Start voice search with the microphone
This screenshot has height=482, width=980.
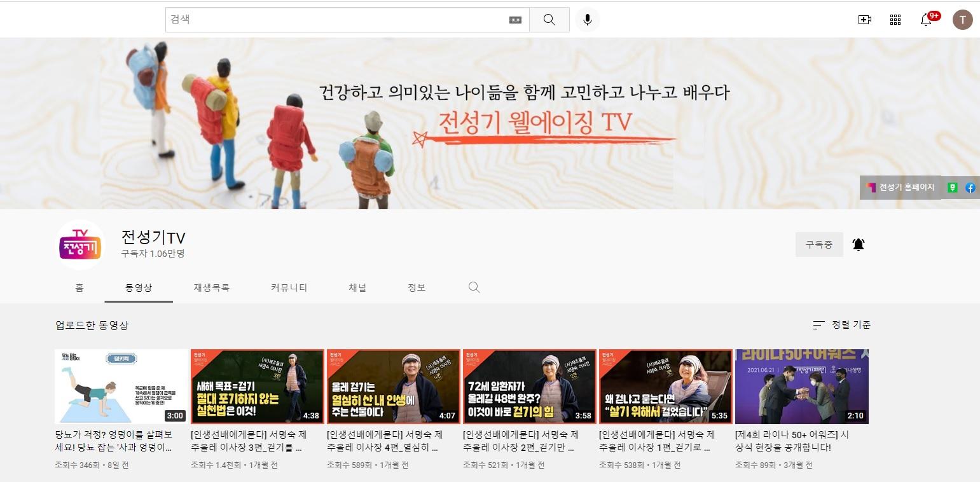coord(588,20)
